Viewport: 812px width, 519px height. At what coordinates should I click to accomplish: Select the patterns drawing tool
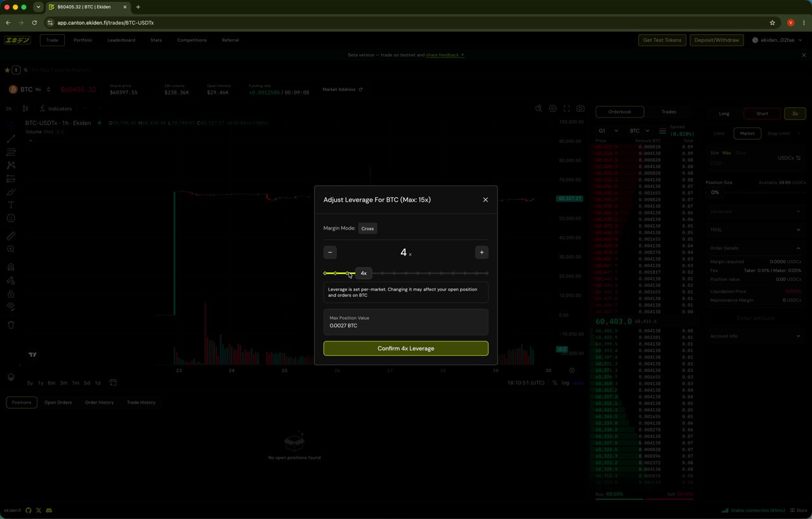(11, 165)
